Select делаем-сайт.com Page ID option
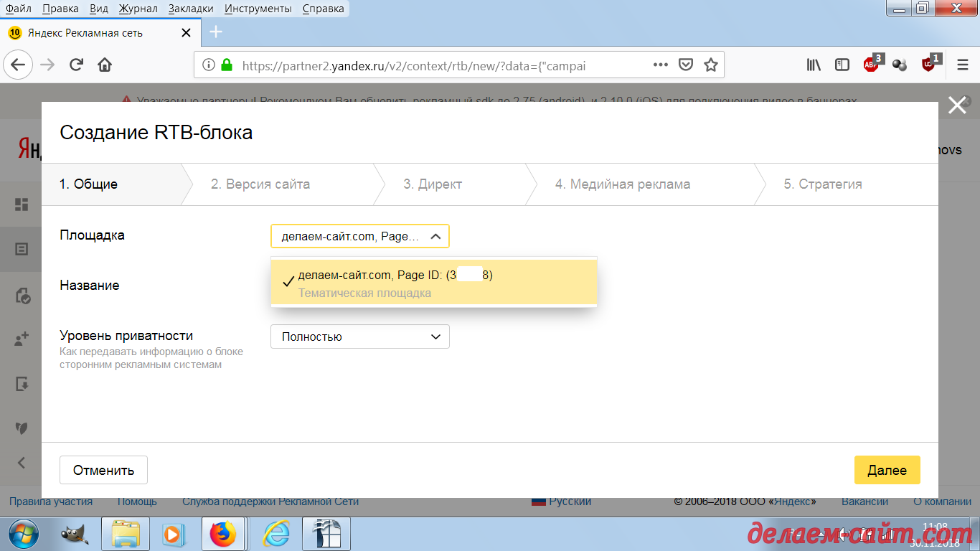Viewport: 980px width, 551px height. pyautogui.click(x=434, y=283)
